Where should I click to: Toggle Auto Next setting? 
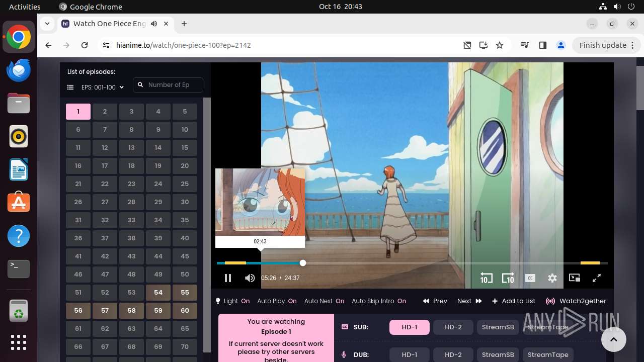click(324, 301)
